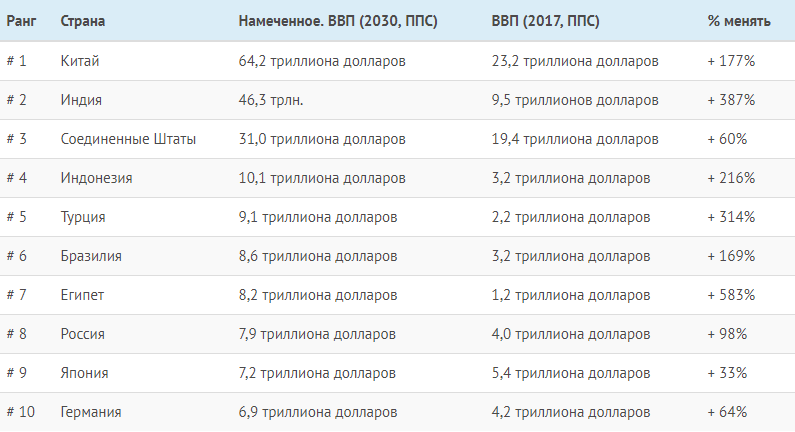Screen dimensions: 795x432
Task: Click the "# 10" rank cell
Action: coord(20,412)
